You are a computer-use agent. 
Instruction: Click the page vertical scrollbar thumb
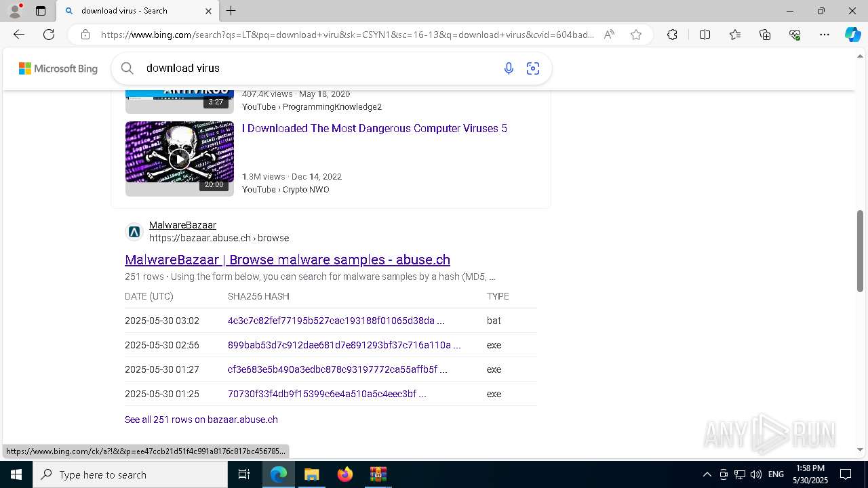click(860, 251)
